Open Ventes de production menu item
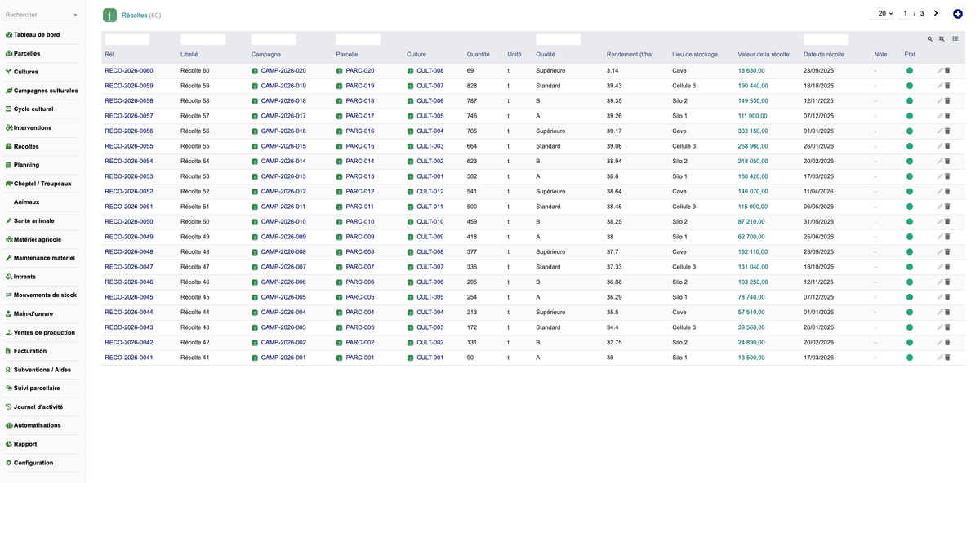Viewport: 980px width, 551px height. click(42, 332)
